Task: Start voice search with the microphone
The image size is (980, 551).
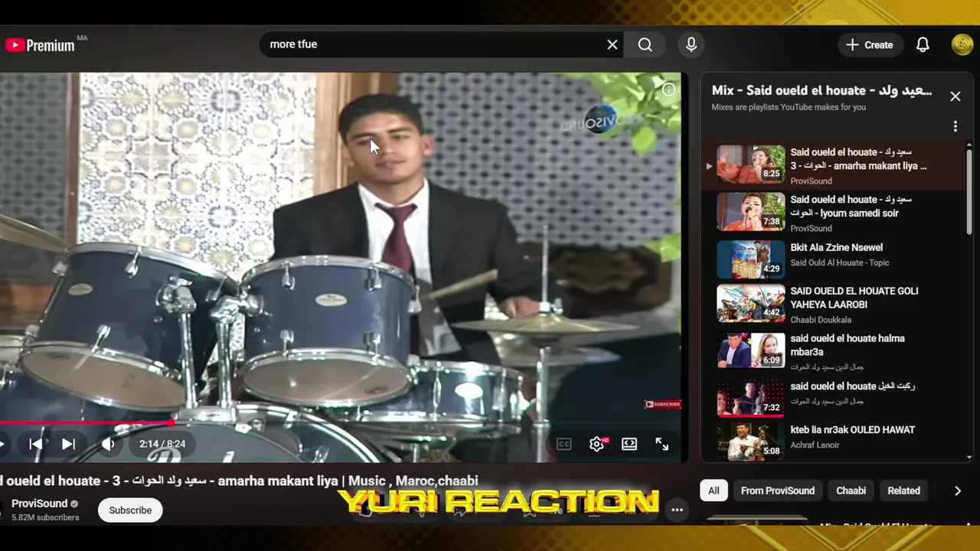Action: pyautogui.click(x=691, y=44)
